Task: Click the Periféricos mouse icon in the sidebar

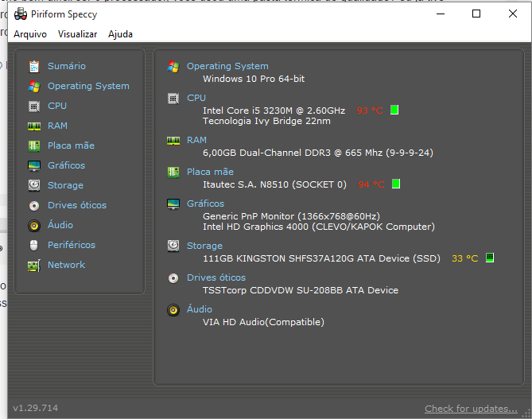Action: coord(33,245)
